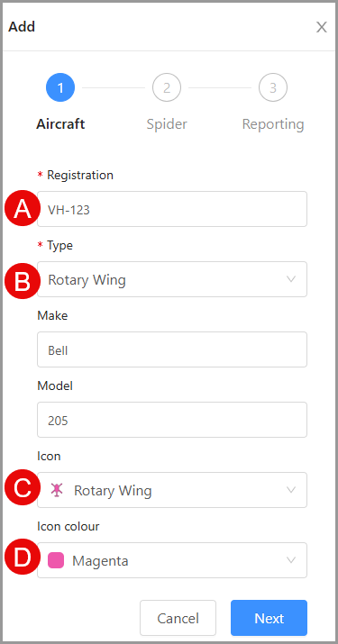Select the step 2 Spider circle
This screenshot has width=338, height=644.
167,87
